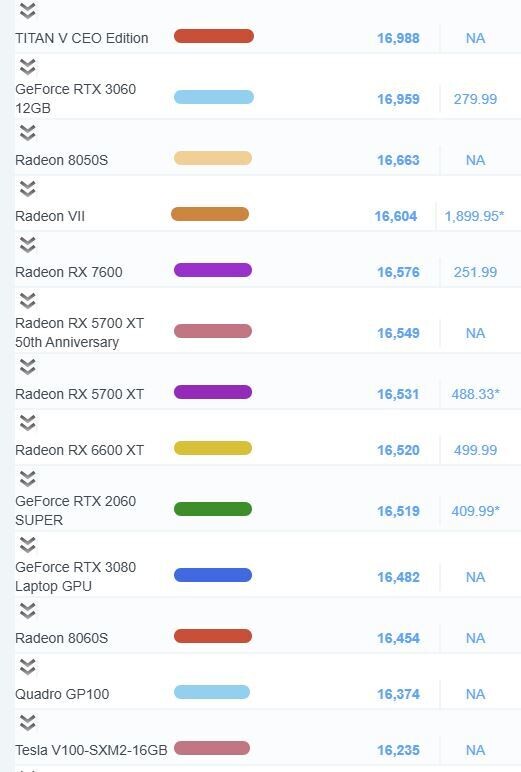
Task: Click the purple bar for Radeon RX 7600
Action: click(x=213, y=270)
